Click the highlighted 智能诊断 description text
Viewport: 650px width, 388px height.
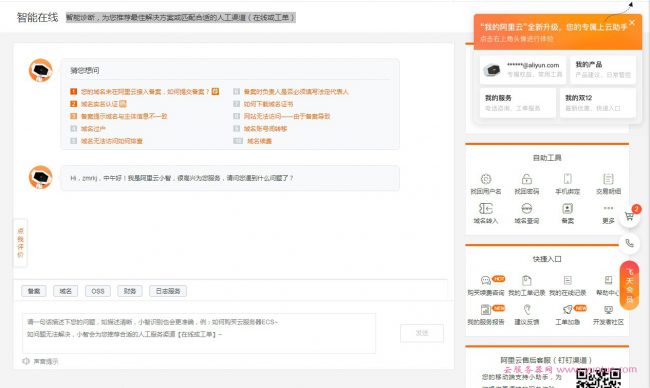tap(181, 17)
